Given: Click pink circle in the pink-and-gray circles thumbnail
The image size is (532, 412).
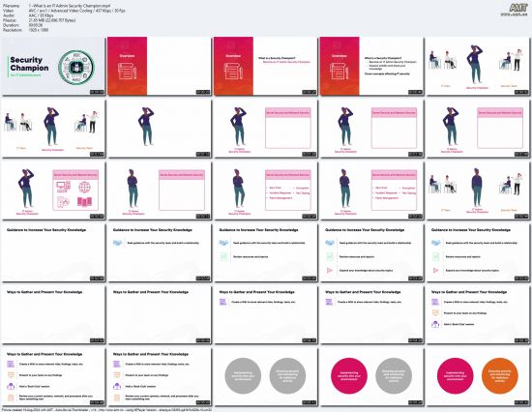Looking at the screenshot, I should (349, 375).
